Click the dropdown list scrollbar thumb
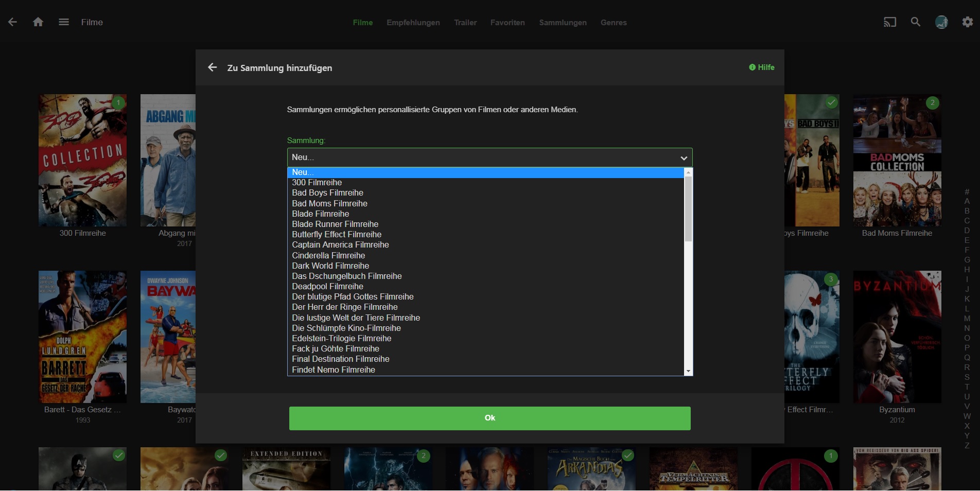The image size is (980, 491). tap(688, 209)
